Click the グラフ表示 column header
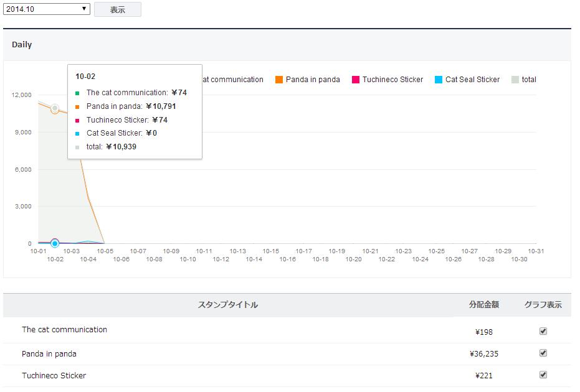The height and width of the screenshot is (392, 580). click(543, 304)
